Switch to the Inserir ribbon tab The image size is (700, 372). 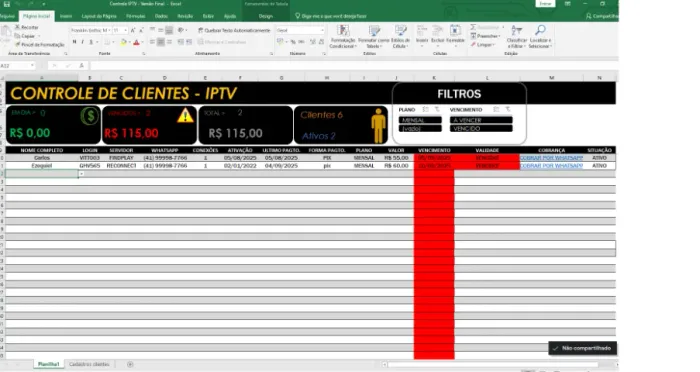click(66, 16)
